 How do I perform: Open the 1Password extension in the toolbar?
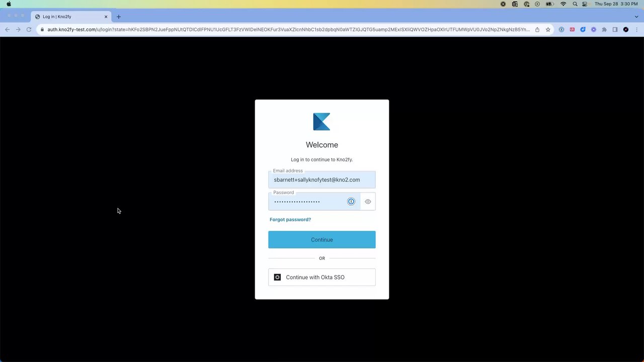pos(561,30)
